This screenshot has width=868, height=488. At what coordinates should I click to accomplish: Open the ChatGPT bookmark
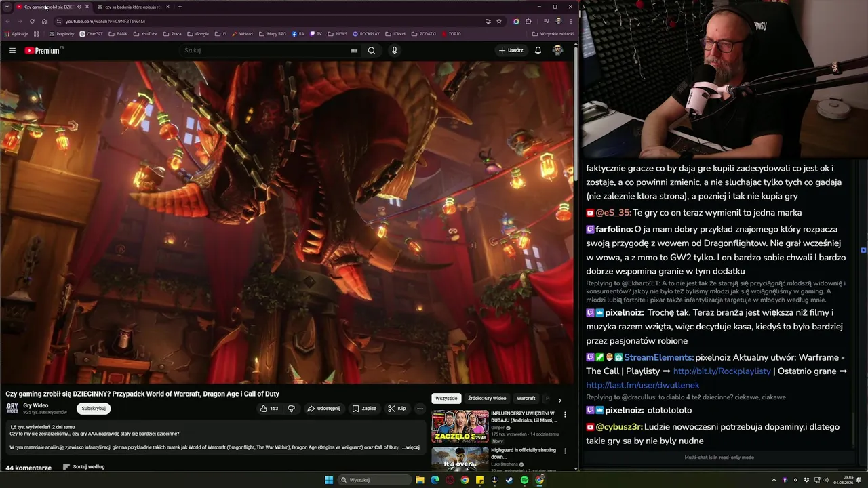[x=92, y=34]
